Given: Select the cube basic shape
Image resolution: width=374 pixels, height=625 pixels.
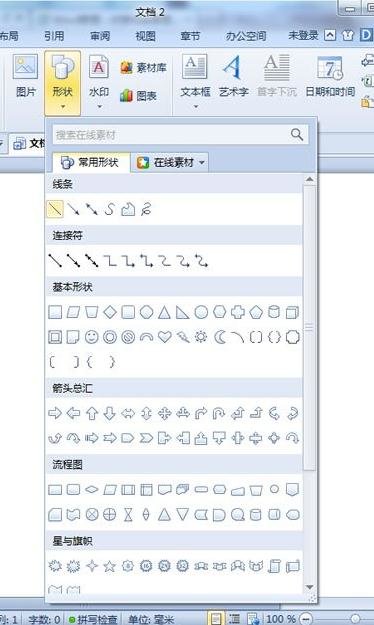Looking at the screenshot, I should (x=292, y=312).
